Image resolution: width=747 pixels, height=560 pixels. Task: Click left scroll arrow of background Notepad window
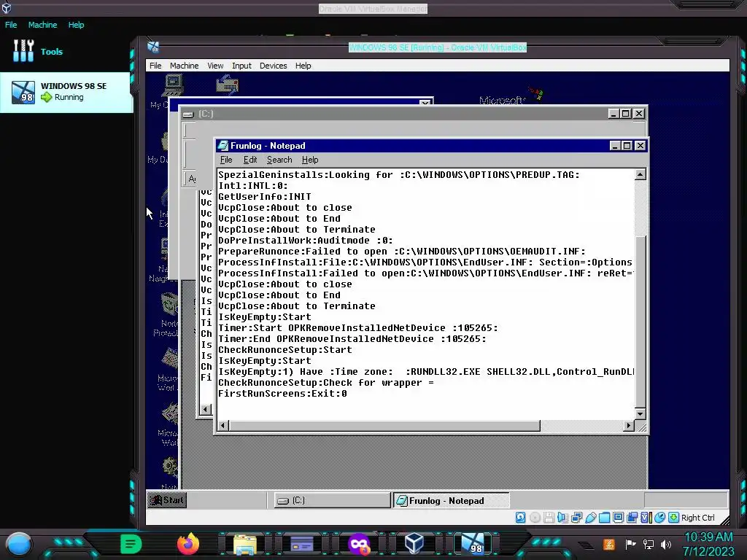tap(206, 410)
